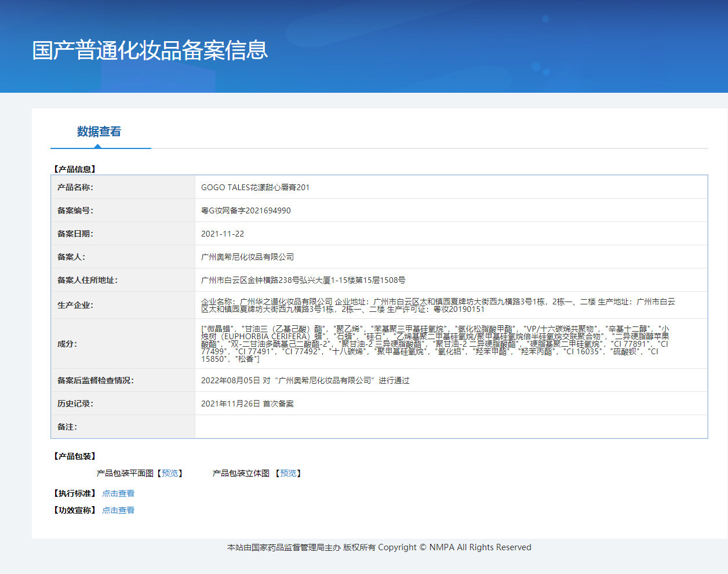
Task: Click the 生产企业 details text
Action: 438,305
